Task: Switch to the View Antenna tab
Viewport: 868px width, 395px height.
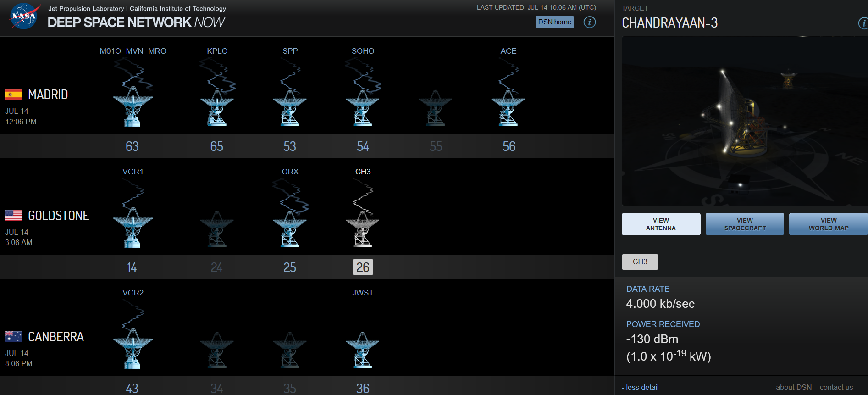Action: tap(661, 224)
